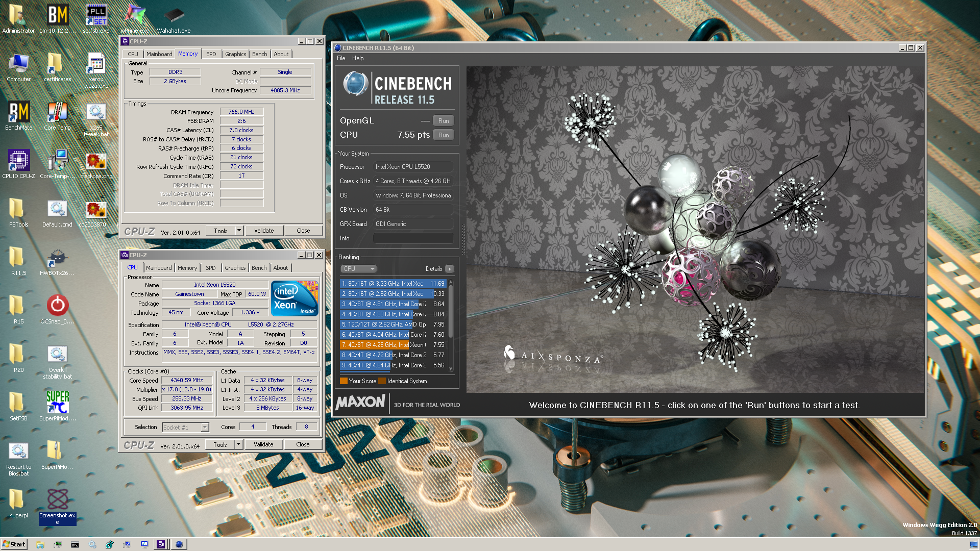
Task: Open the SetFSB folder icon
Action: (19, 406)
